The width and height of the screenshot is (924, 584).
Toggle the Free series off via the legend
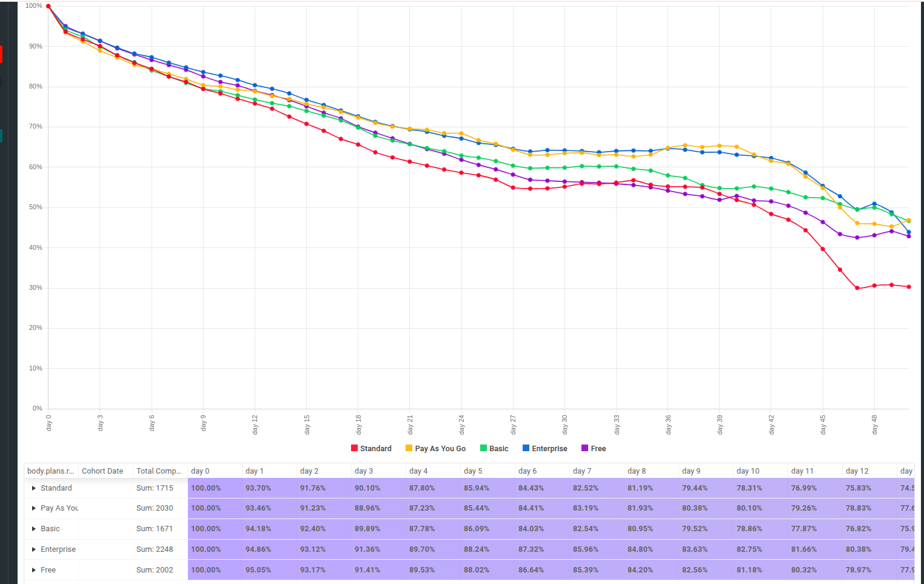pyautogui.click(x=593, y=448)
